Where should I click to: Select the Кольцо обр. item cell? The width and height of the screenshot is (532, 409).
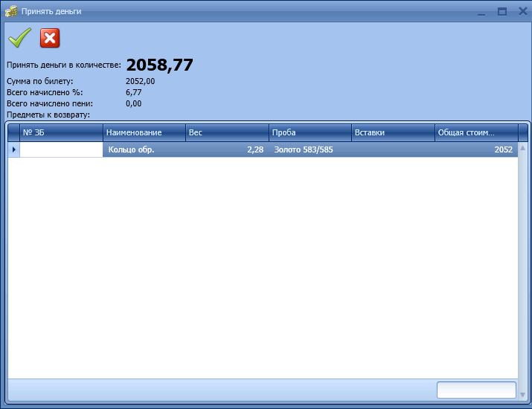(144, 149)
